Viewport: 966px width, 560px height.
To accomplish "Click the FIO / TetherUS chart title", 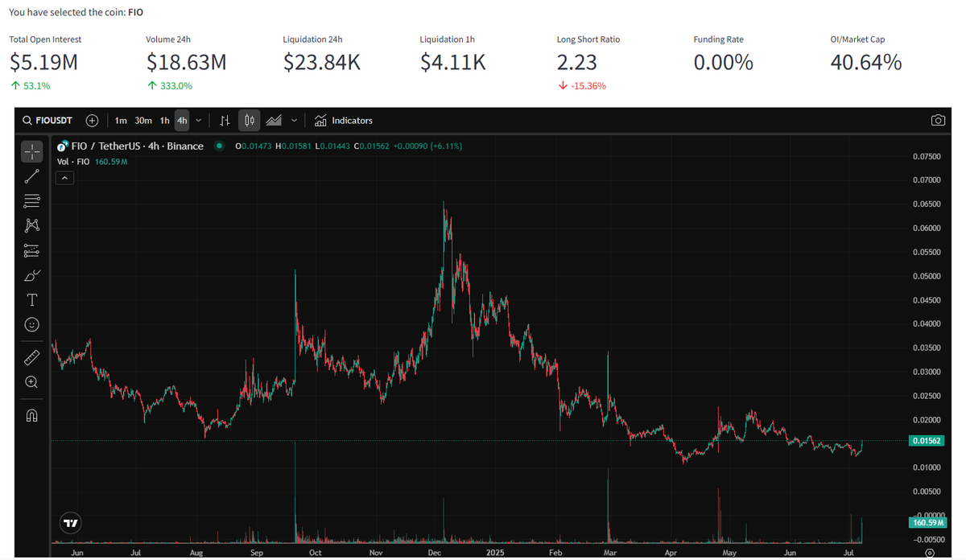I will pos(137,146).
